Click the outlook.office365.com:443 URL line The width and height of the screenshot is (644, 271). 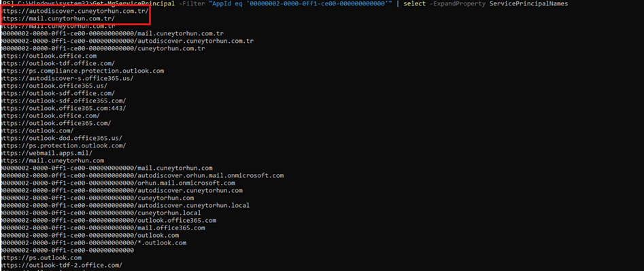64,108
